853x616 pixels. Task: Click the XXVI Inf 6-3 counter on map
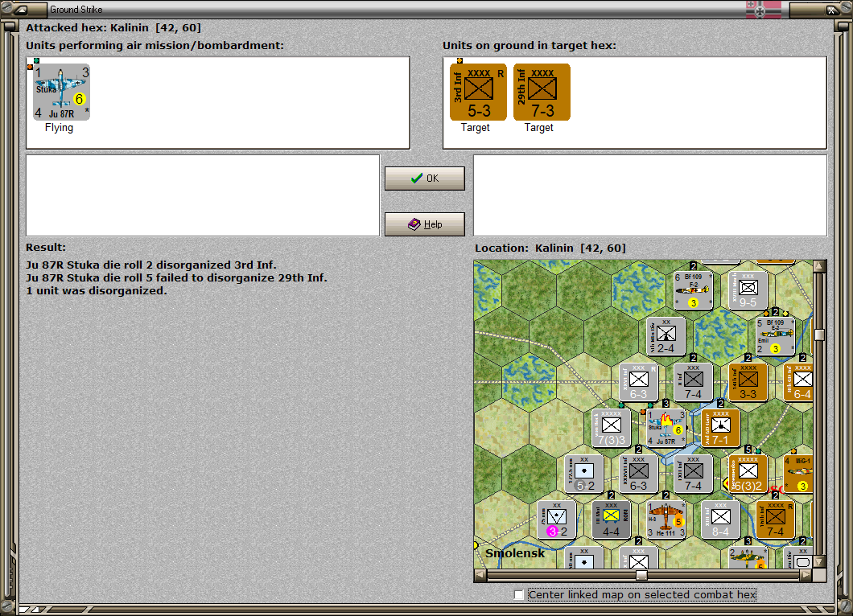point(638,382)
